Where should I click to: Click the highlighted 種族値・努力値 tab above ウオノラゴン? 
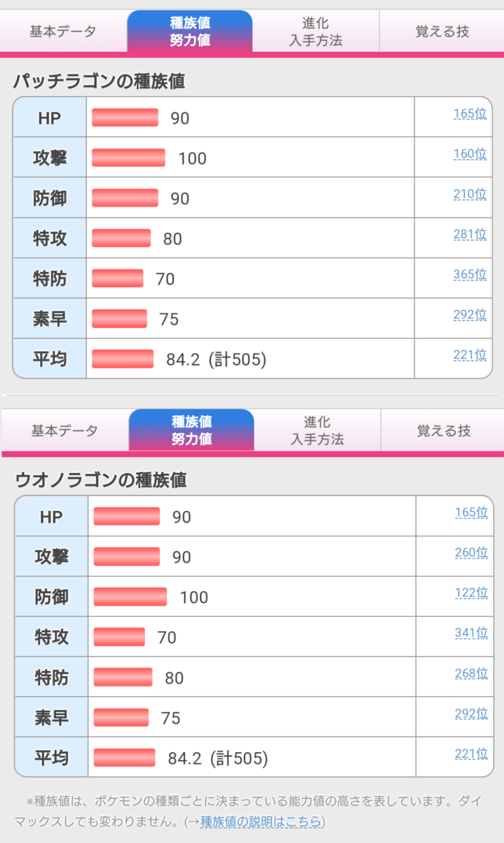[x=192, y=430]
